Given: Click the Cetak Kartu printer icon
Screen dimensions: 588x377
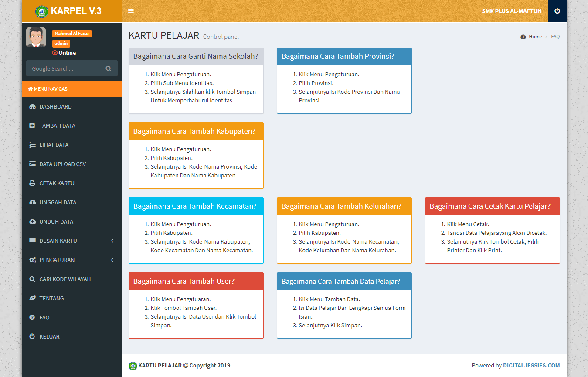Looking at the screenshot, I should tap(32, 183).
